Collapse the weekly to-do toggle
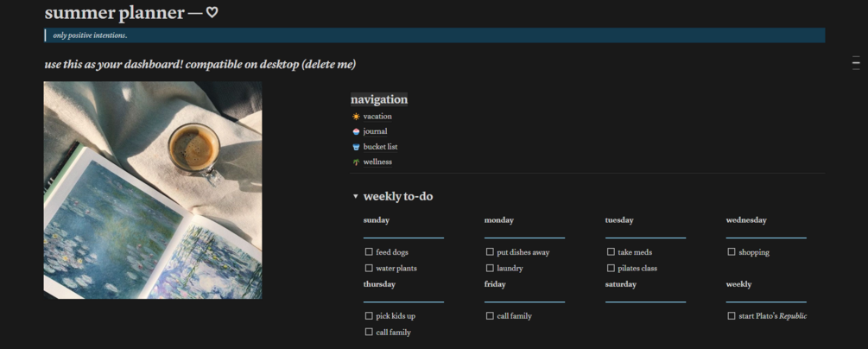This screenshot has width=868, height=349. point(355,196)
